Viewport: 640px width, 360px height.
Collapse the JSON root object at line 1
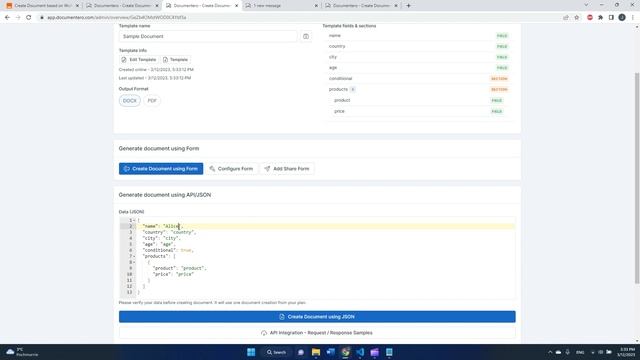tap(134, 220)
